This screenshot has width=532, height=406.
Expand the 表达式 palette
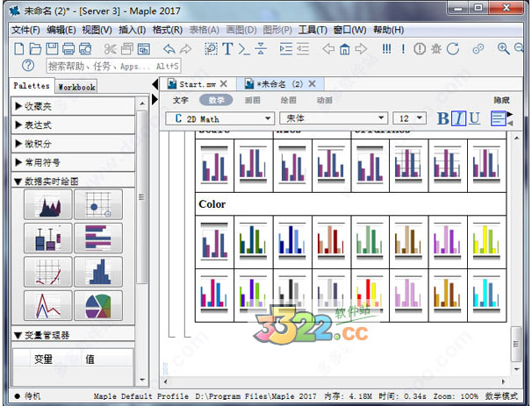point(73,125)
